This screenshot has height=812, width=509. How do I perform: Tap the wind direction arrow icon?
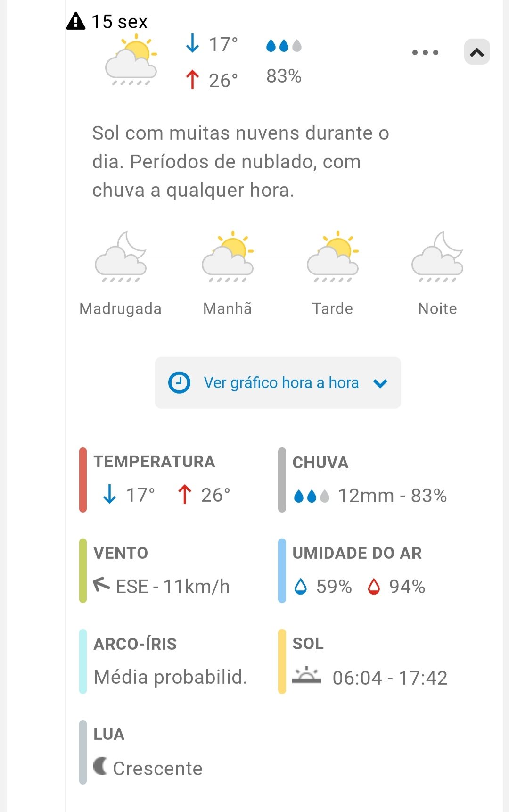(x=101, y=585)
